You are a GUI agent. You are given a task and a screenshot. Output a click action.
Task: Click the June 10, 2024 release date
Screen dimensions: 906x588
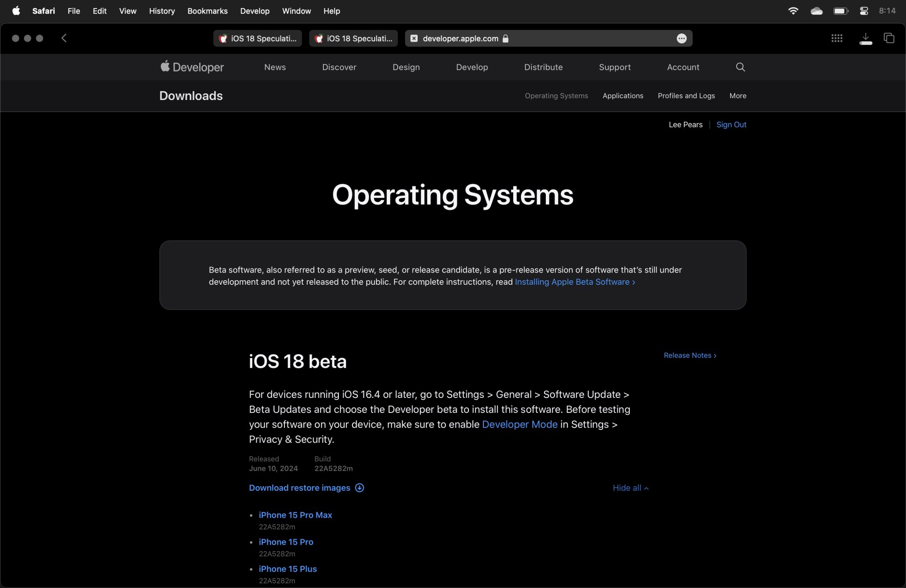(x=273, y=468)
